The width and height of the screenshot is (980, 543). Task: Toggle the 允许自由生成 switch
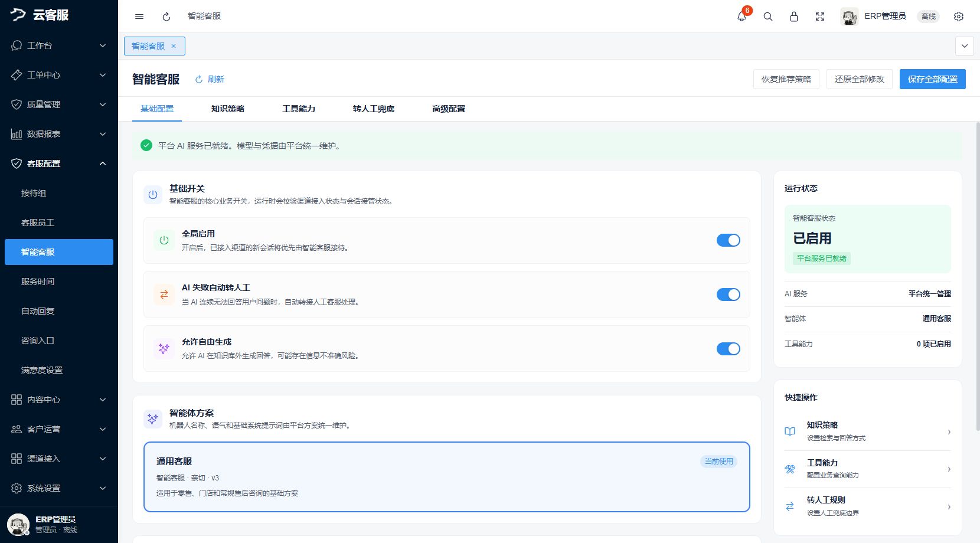point(729,349)
